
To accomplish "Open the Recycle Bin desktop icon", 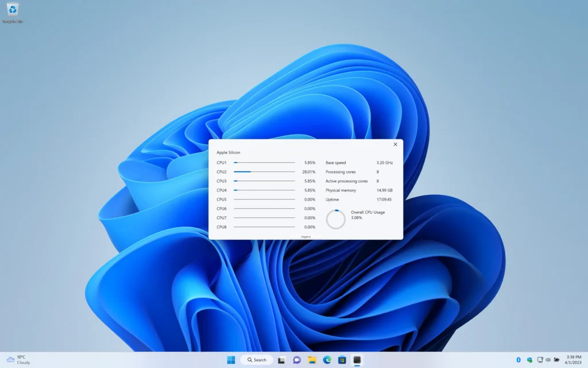I will tap(13, 13).
